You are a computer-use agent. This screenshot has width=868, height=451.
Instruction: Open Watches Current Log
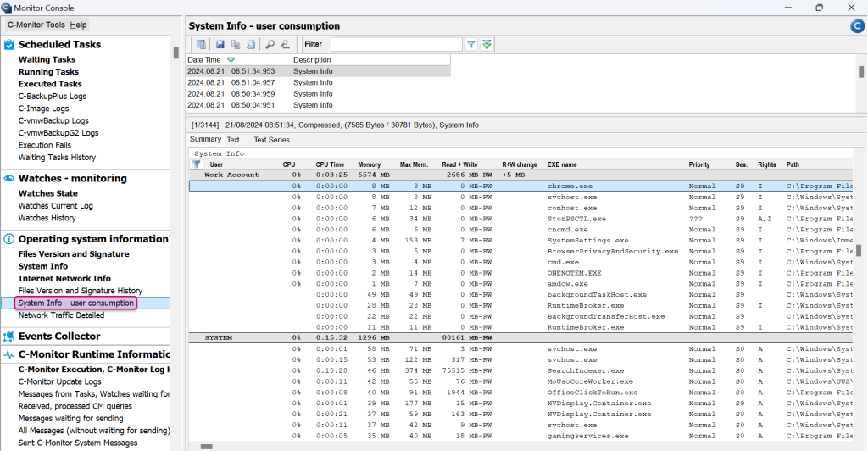pyautogui.click(x=56, y=206)
